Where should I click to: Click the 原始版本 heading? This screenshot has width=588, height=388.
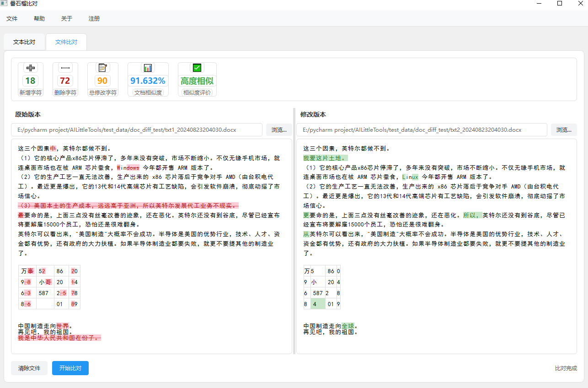pos(28,114)
